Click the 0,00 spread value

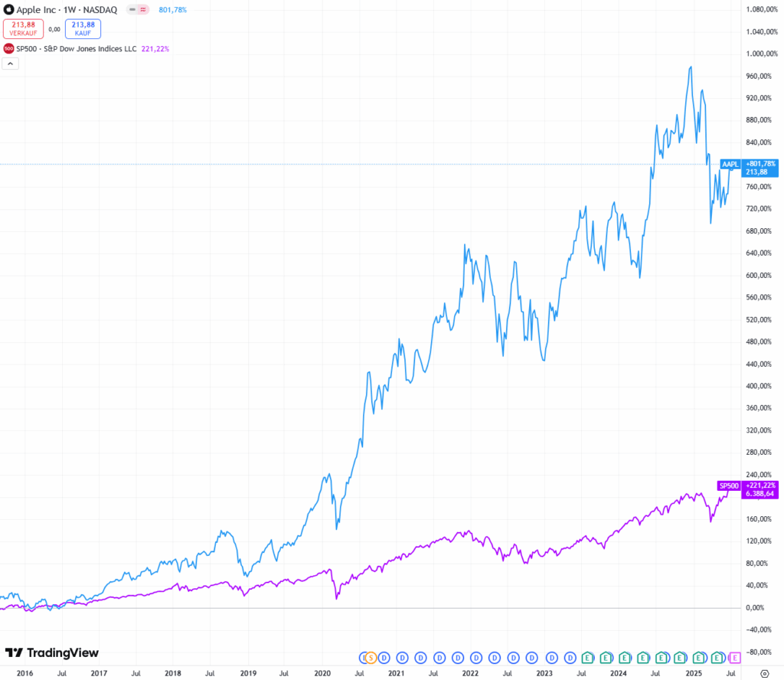click(x=54, y=29)
